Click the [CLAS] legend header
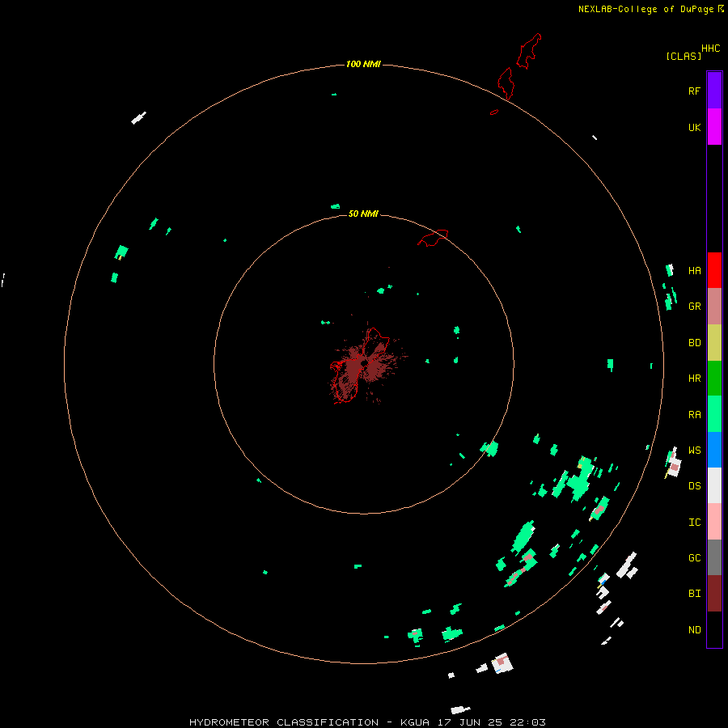The width and height of the screenshot is (728, 728). click(x=684, y=57)
